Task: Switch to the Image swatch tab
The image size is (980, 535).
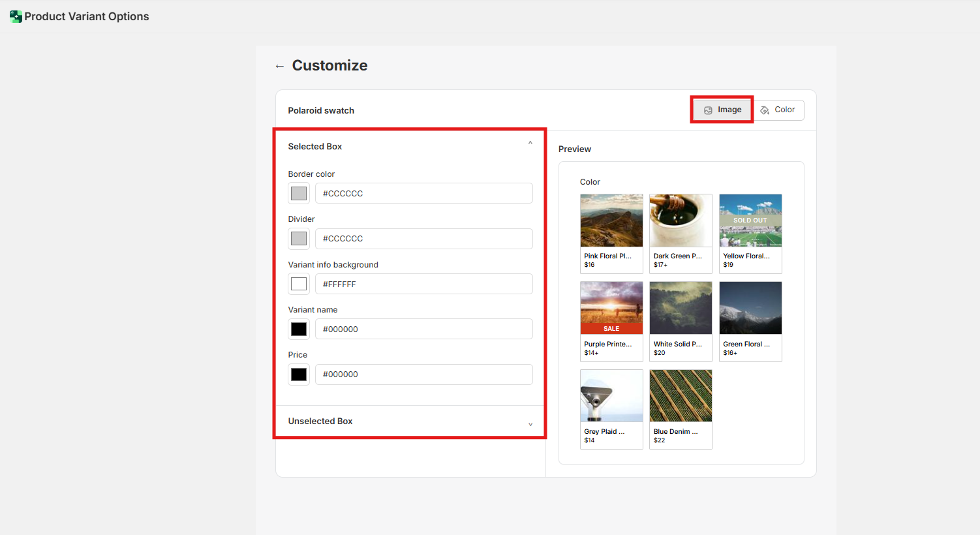Action: point(722,110)
